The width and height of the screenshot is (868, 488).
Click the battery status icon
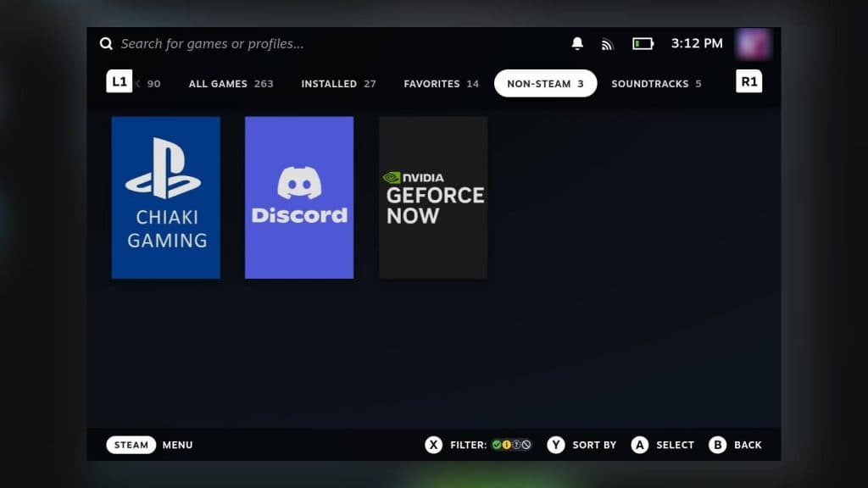point(643,44)
